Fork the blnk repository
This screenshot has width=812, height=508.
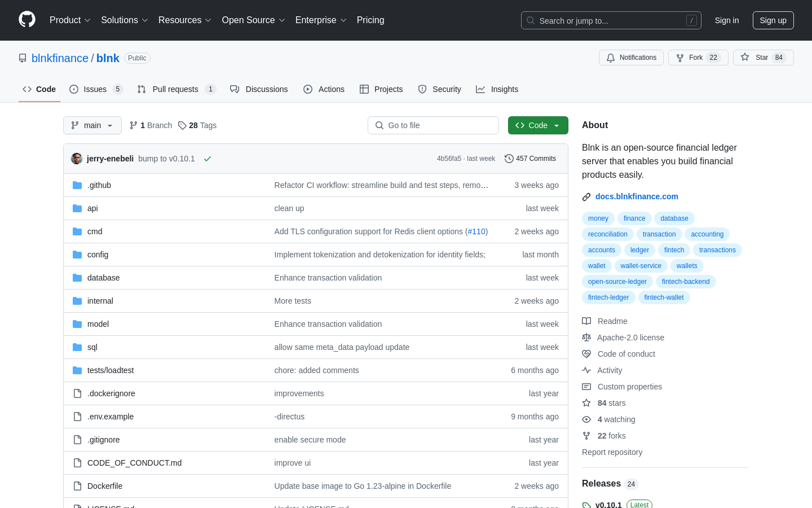(x=698, y=58)
